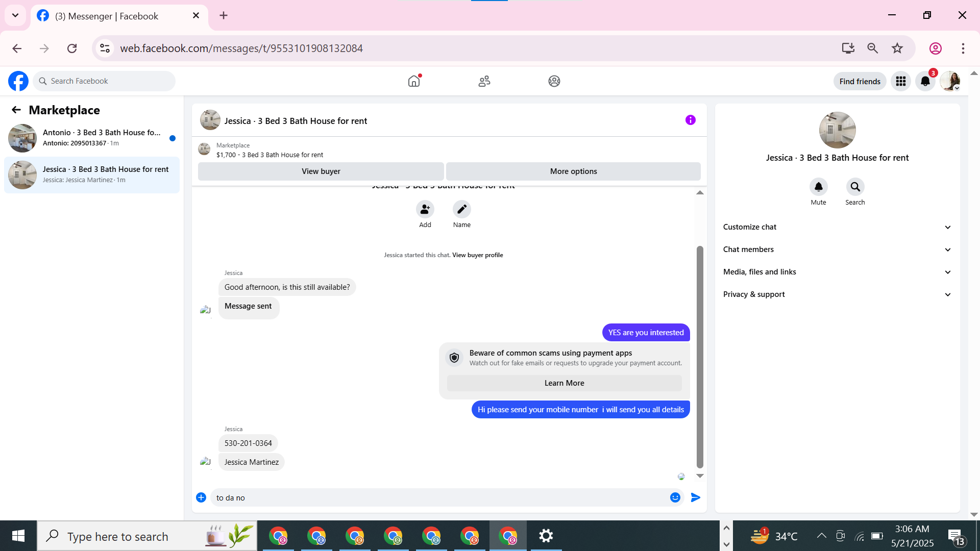This screenshot has width=980, height=551.
Task: Click the YES are you interested message
Action: (646, 333)
